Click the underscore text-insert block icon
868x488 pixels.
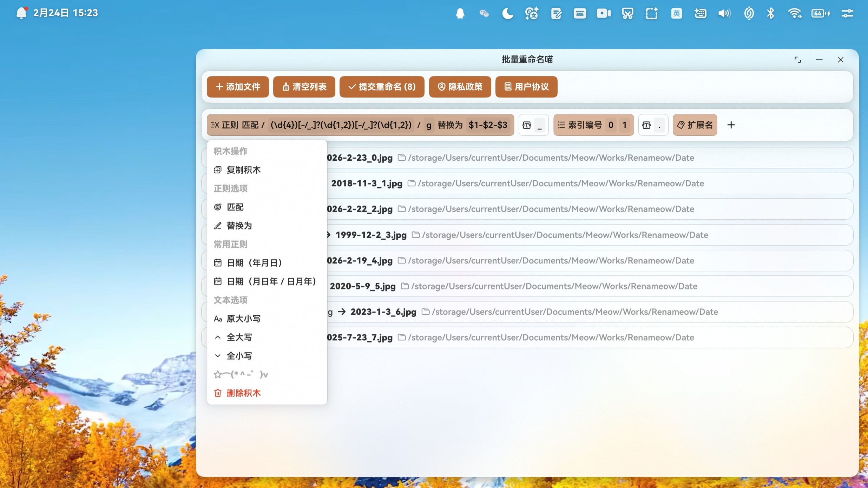coord(527,125)
